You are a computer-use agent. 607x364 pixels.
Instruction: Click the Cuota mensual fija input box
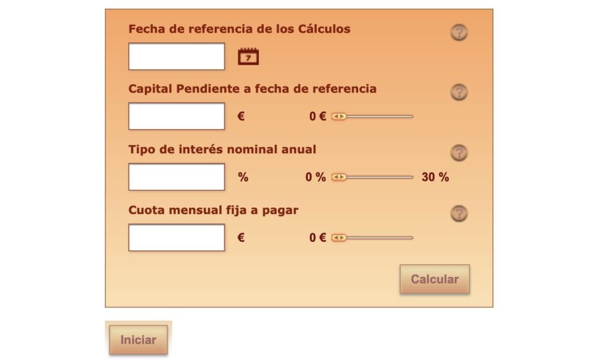pos(177,237)
